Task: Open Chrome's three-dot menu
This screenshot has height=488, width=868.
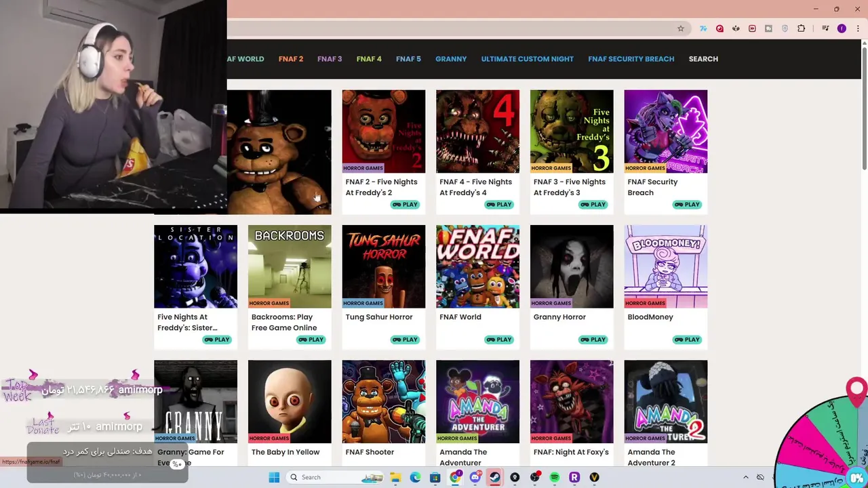Action: click(857, 28)
